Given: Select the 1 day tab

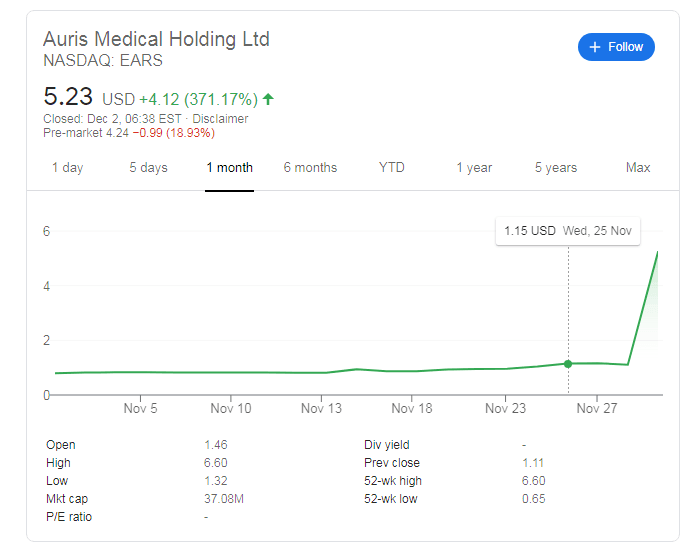Looking at the screenshot, I should tap(67, 168).
